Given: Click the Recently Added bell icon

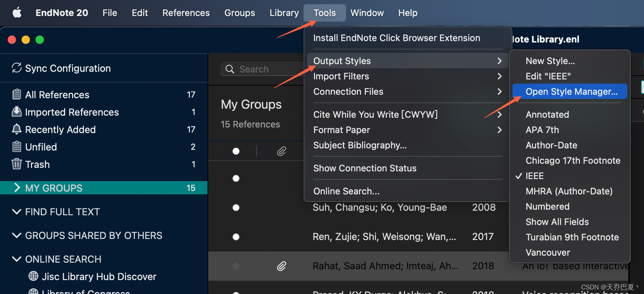Looking at the screenshot, I should (16, 129).
